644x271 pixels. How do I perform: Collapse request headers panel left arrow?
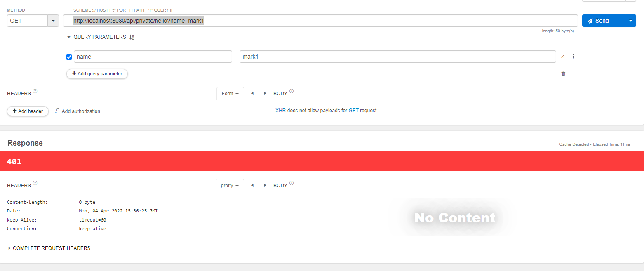pyautogui.click(x=252, y=94)
